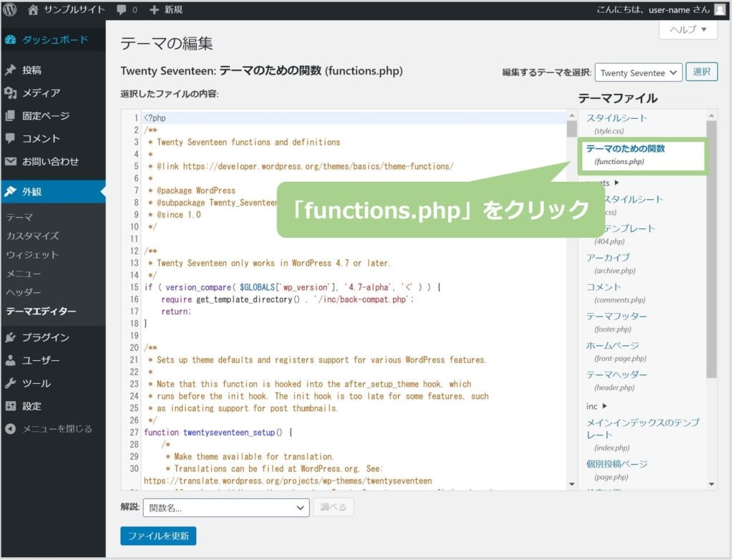The height and width of the screenshot is (560, 733).
Task: Expand the ヘルプ tab
Action: pos(687,29)
